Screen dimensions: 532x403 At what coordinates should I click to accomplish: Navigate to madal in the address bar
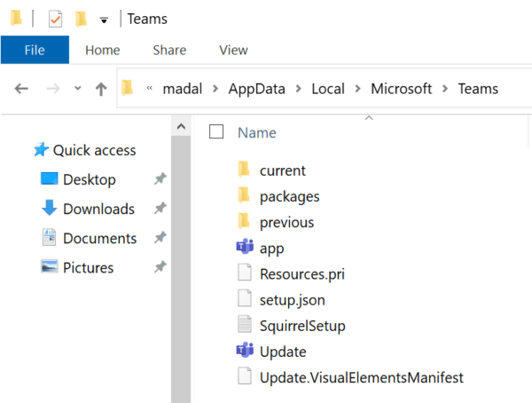pos(182,89)
